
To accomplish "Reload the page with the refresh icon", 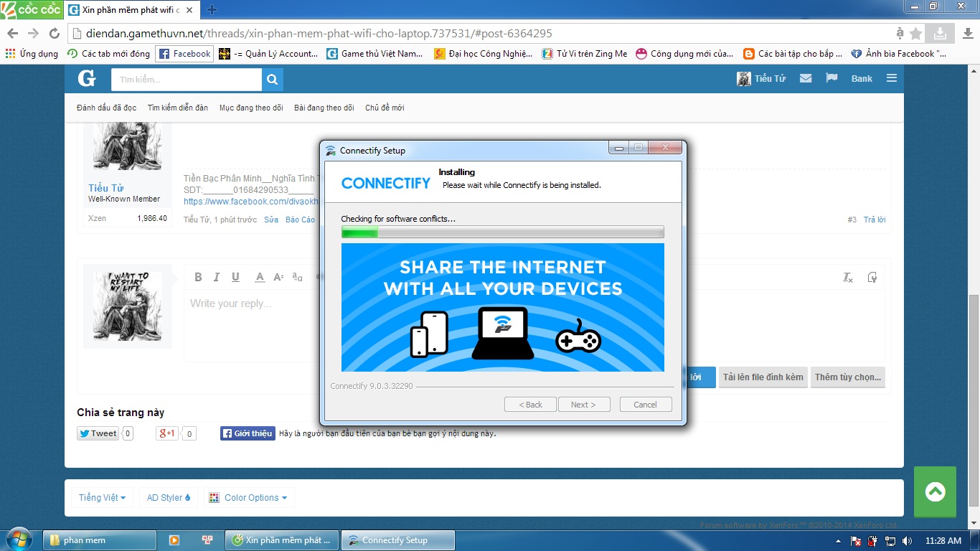I will click(x=55, y=34).
